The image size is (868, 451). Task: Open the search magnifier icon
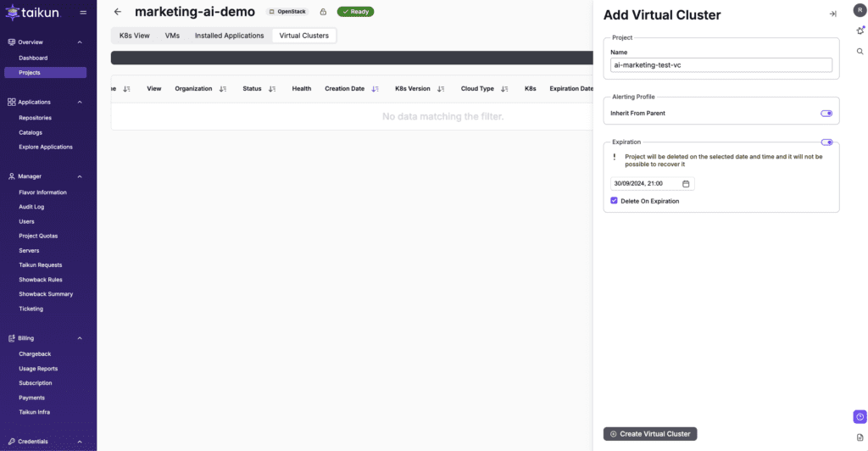(x=860, y=52)
